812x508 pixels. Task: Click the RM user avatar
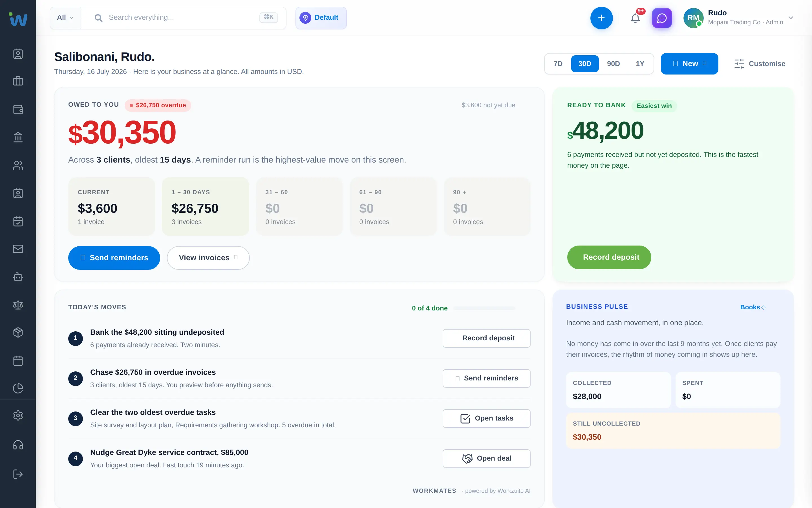coord(693,18)
